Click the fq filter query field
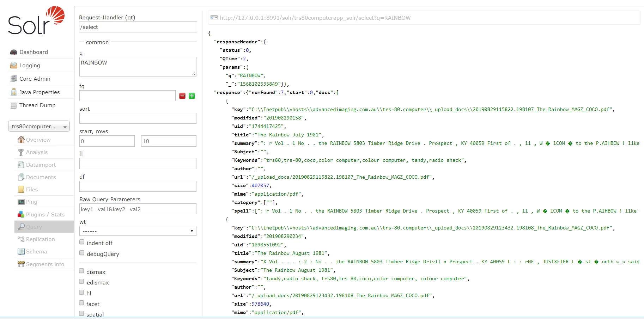644x319 pixels. [127, 96]
